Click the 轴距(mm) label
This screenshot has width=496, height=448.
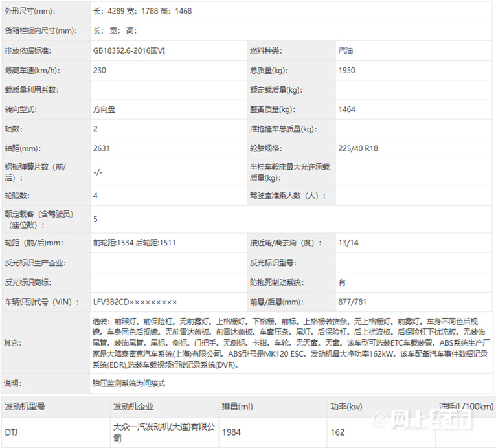(x=23, y=149)
